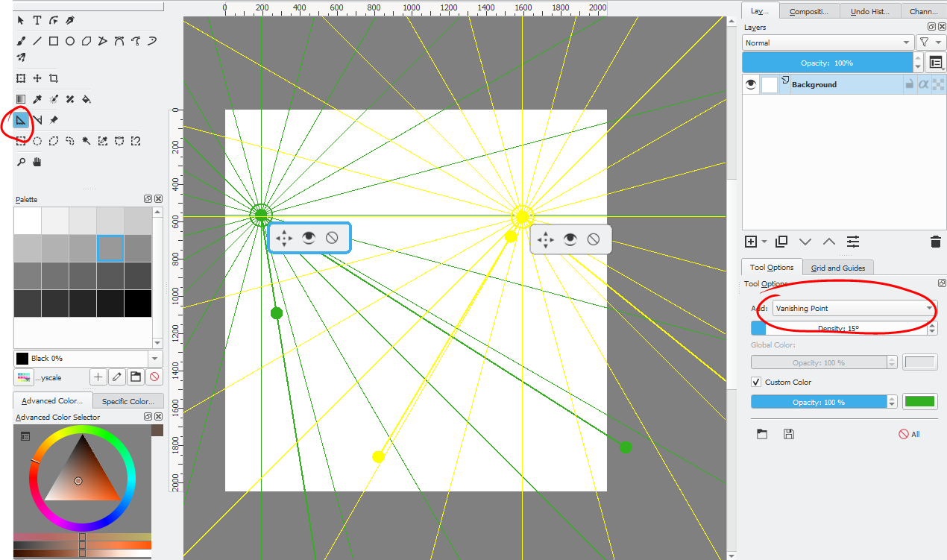Activate the Fill bucket tool
The image size is (947, 560).
click(86, 99)
